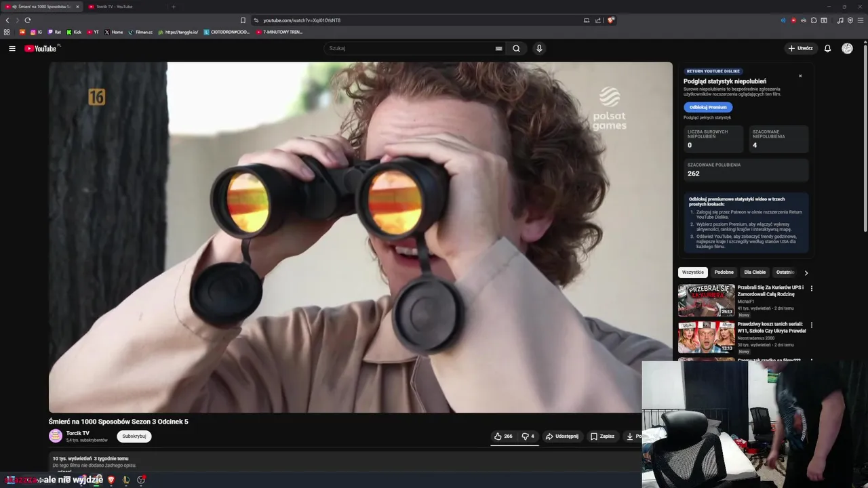Share the video via Udostępnij
Viewport: 868px width, 488px height.
point(562,436)
